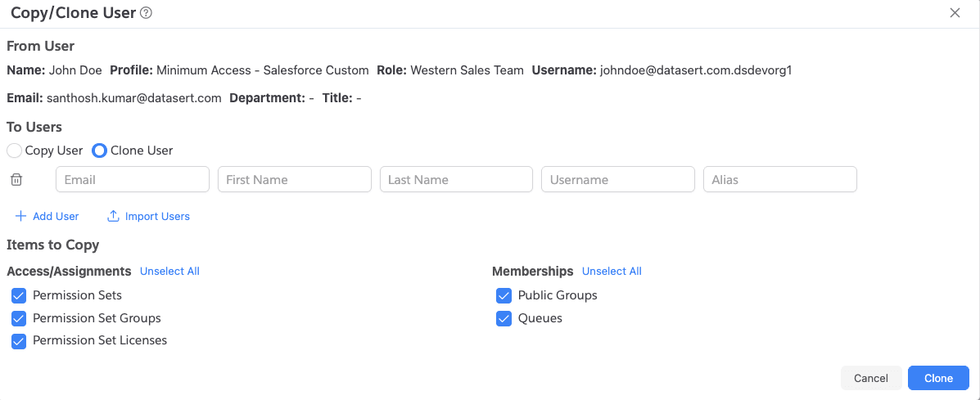Delete the user row with trash icon
Screen dimensions: 980x400
(16, 179)
